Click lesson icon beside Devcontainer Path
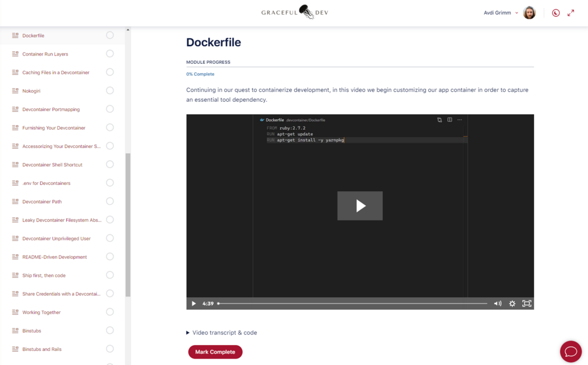Screen dimensions: 588x365 [x=15, y=201]
